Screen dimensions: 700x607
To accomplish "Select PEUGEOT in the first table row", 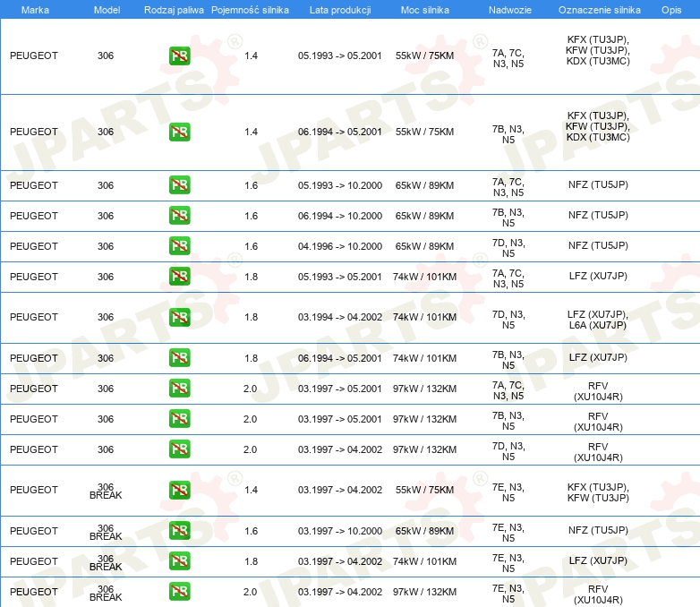I will 34,56.
